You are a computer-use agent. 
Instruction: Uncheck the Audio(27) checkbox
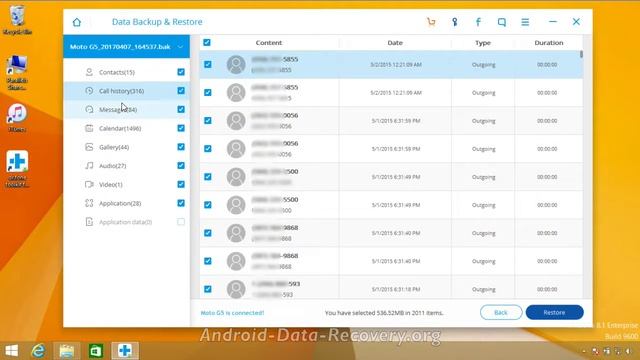(181, 166)
